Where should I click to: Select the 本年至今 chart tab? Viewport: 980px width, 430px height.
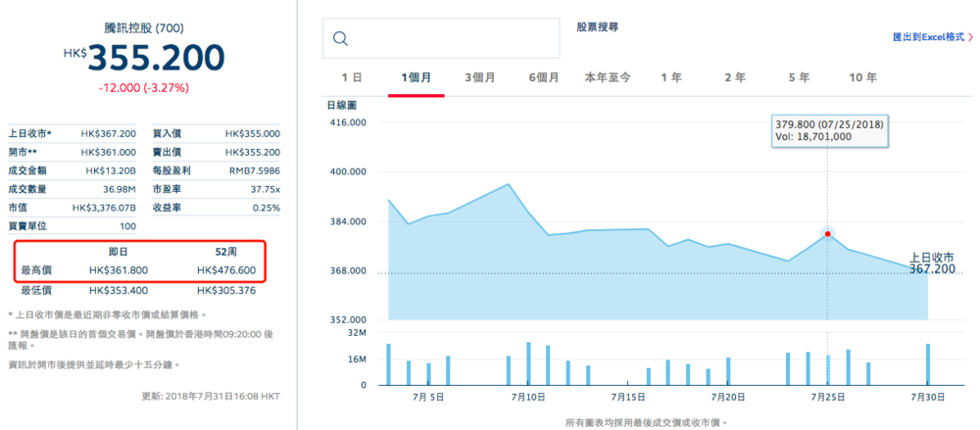tap(608, 78)
